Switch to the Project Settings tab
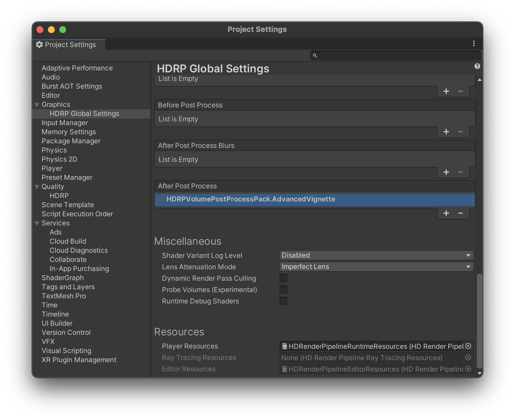The image size is (515, 420). point(69,44)
